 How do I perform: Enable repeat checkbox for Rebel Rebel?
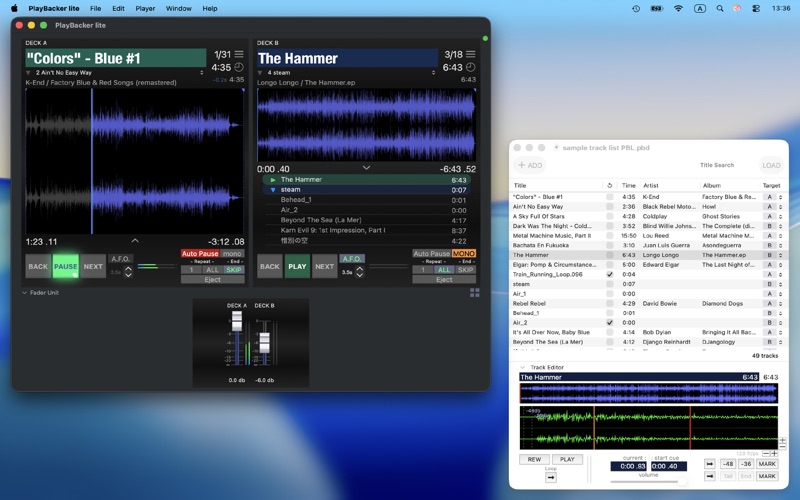[x=609, y=304]
